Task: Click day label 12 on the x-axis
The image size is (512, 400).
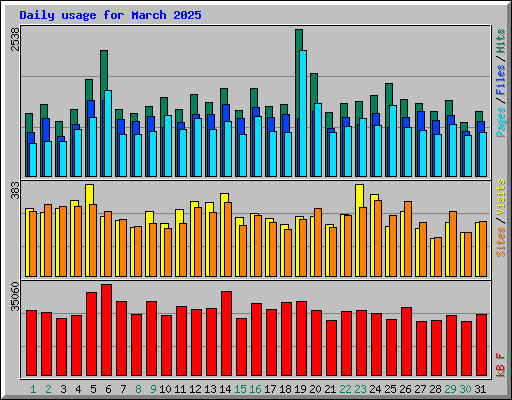Action: [x=195, y=389]
